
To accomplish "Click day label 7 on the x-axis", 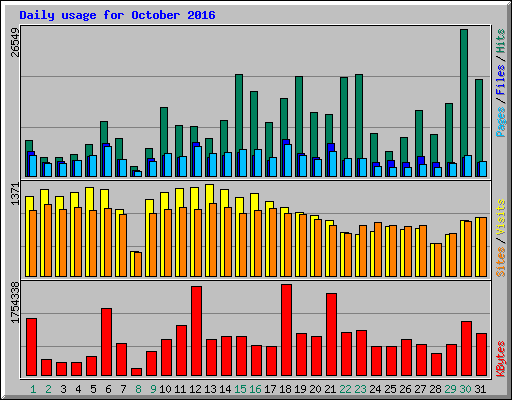I will [x=123, y=389].
